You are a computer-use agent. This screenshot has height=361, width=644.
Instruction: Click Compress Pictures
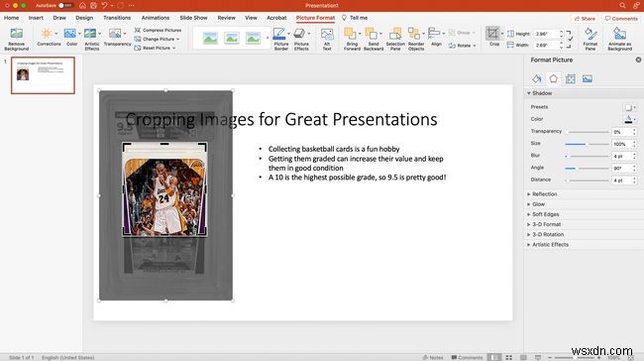[x=159, y=30]
